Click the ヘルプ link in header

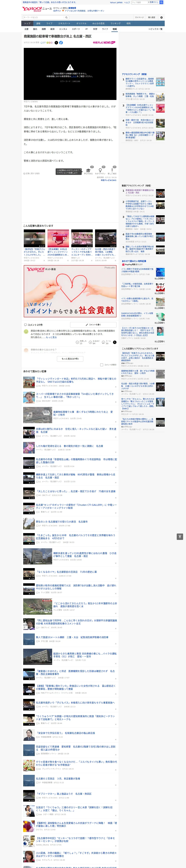click(x=127, y=2)
